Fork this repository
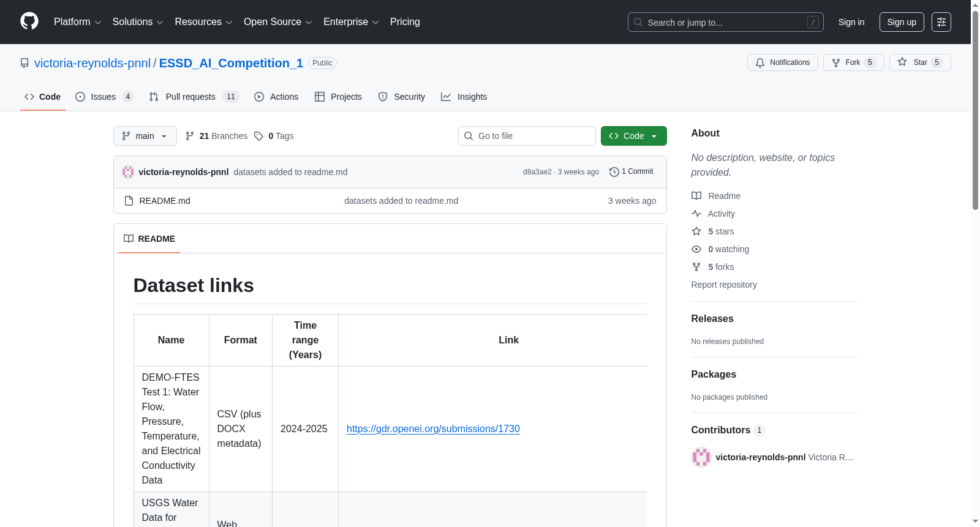 click(x=853, y=62)
